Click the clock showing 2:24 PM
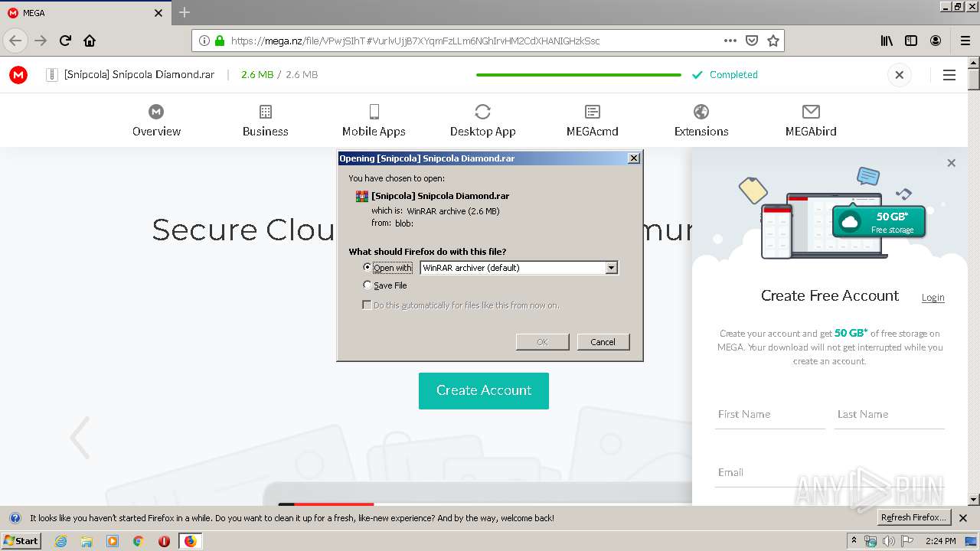 [x=940, y=541]
